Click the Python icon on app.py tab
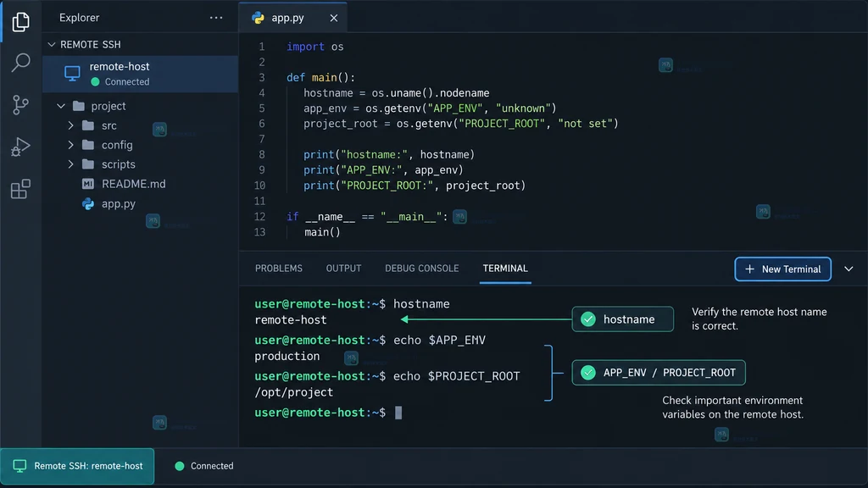Image resolution: width=868 pixels, height=488 pixels. click(258, 18)
